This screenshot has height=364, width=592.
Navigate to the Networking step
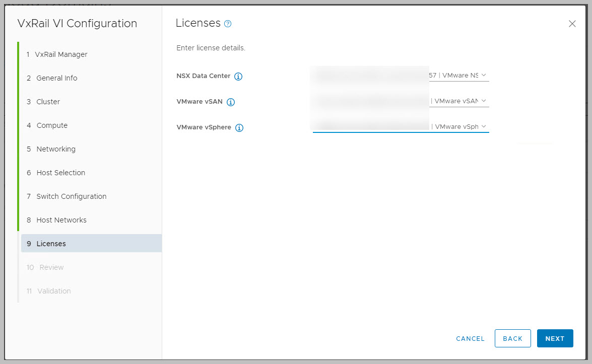pyautogui.click(x=55, y=149)
